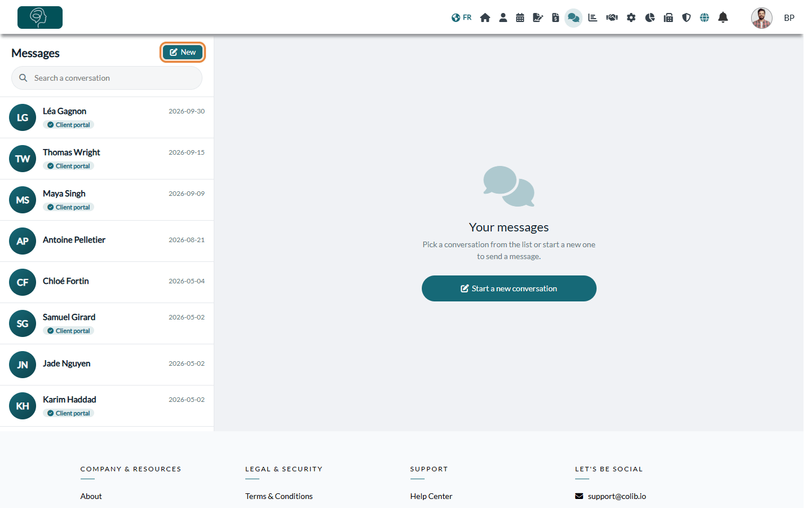Open the Terms & Conditions link
The height and width of the screenshot is (508, 812).
coord(279,496)
